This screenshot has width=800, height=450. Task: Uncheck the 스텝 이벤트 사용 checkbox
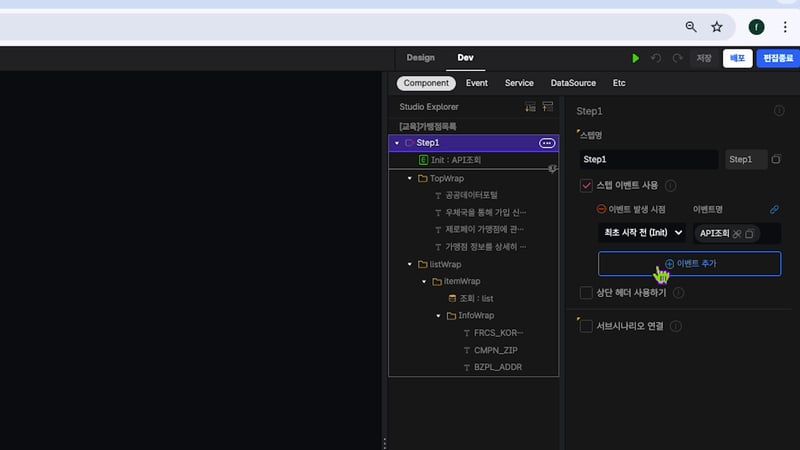tap(586, 186)
